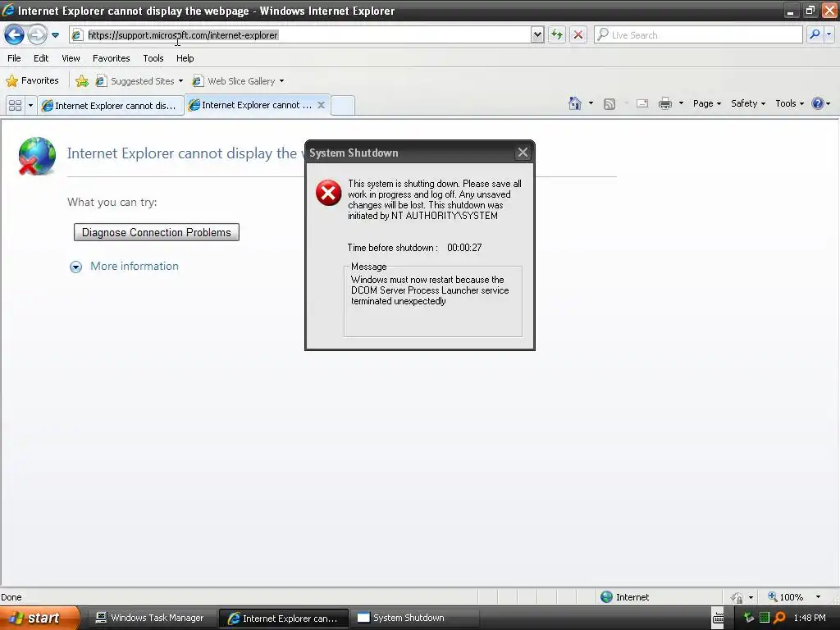
Task: Click the RSS feeds icon
Action: (609, 104)
